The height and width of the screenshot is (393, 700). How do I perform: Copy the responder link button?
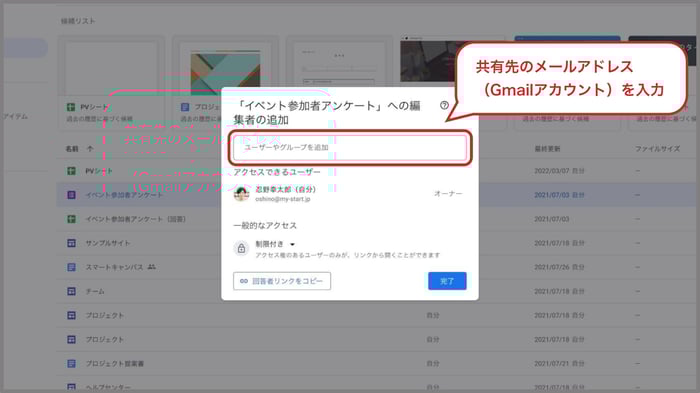click(282, 281)
